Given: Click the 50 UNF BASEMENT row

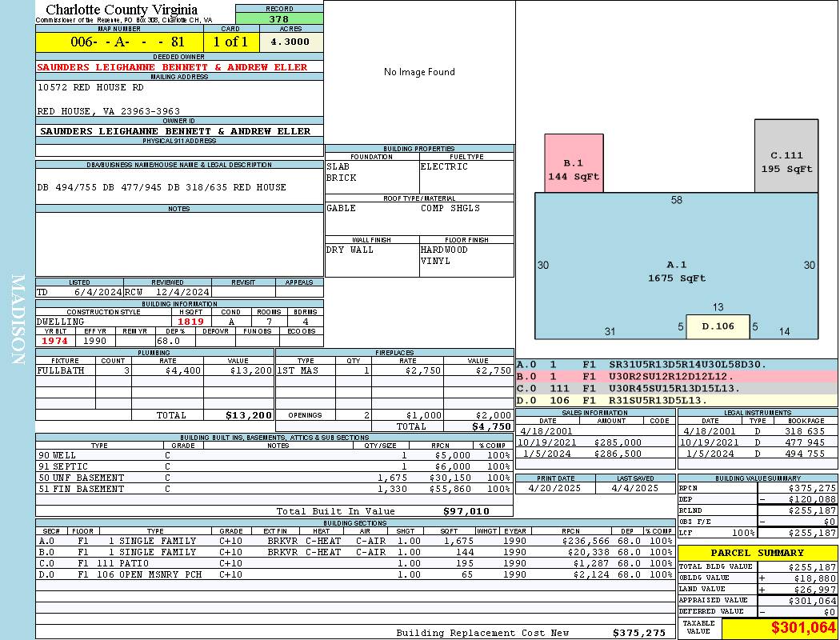Looking at the screenshot, I should click(274, 478).
